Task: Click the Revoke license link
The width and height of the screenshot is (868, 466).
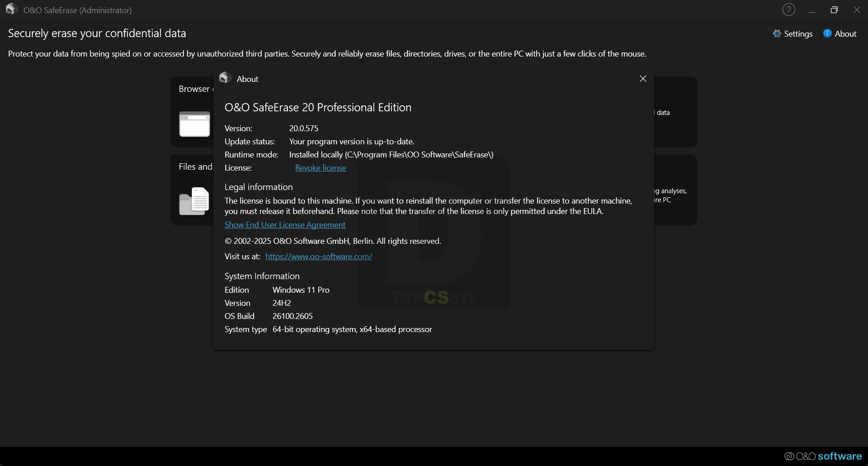Action: pyautogui.click(x=321, y=168)
